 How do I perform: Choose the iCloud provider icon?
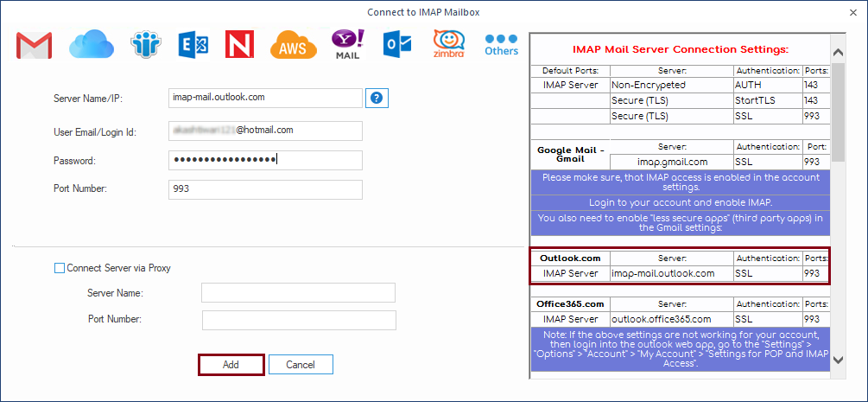[x=92, y=44]
